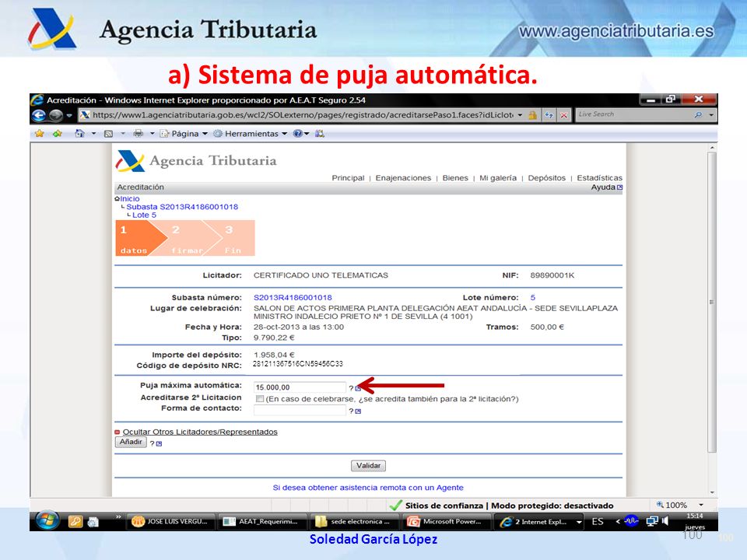Expand the printer options dropdown arrow
Screen dimensions: 747x560
pos(153,133)
